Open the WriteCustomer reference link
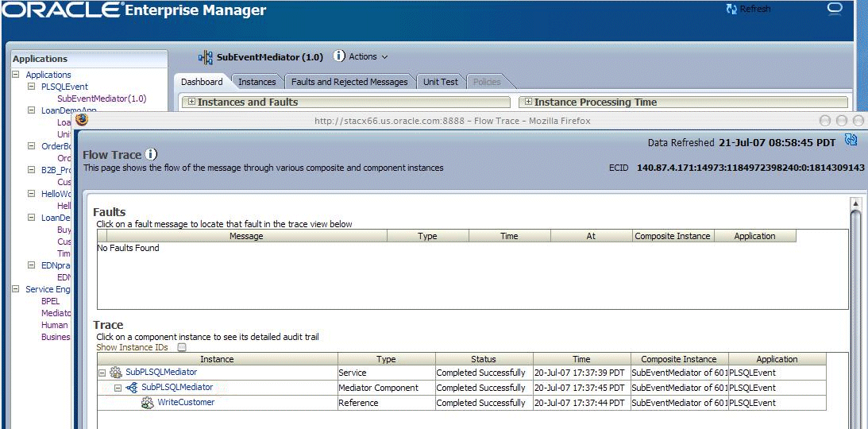868x429 pixels. [x=186, y=402]
